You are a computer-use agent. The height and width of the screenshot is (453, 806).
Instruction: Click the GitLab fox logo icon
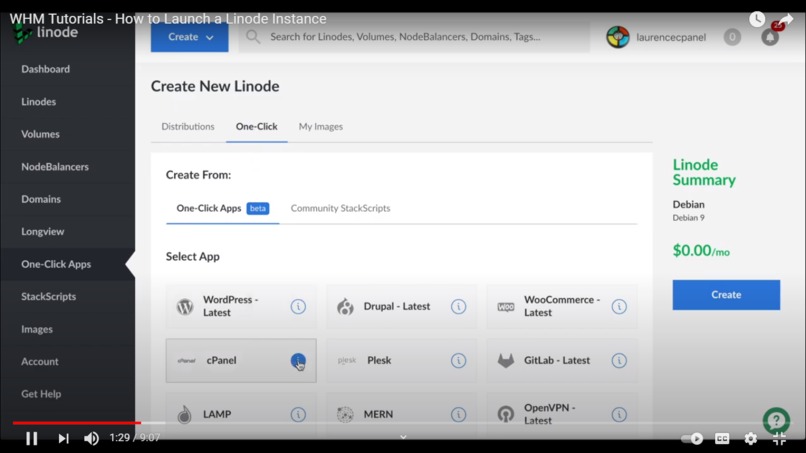click(x=506, y=360)
